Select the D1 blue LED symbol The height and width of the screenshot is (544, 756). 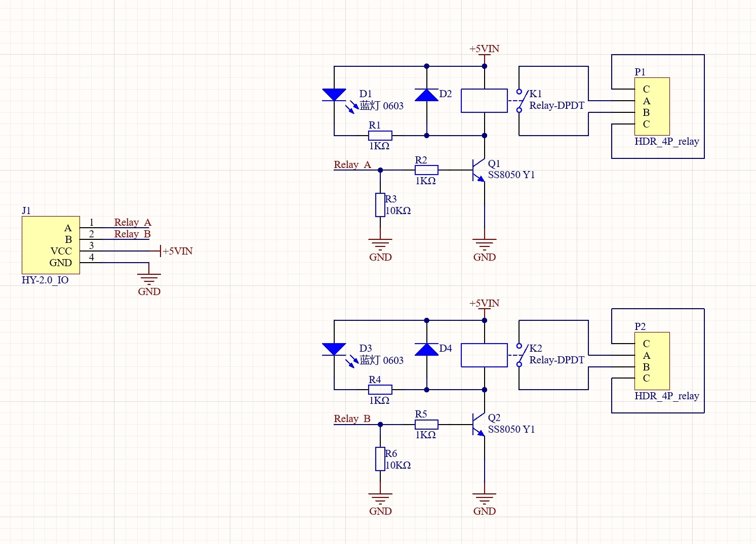(x=334, y=95)
